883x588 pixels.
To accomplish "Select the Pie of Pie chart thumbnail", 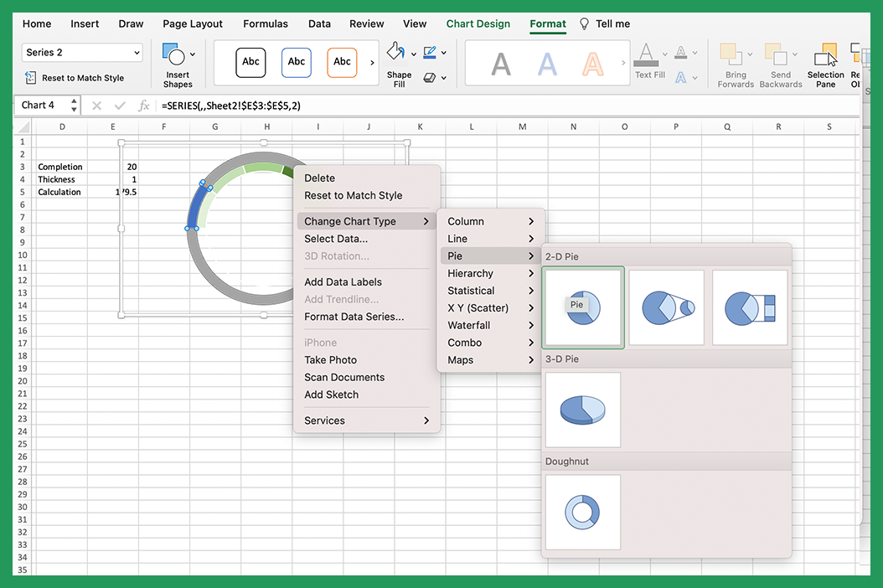I will (x=666, y=307).
